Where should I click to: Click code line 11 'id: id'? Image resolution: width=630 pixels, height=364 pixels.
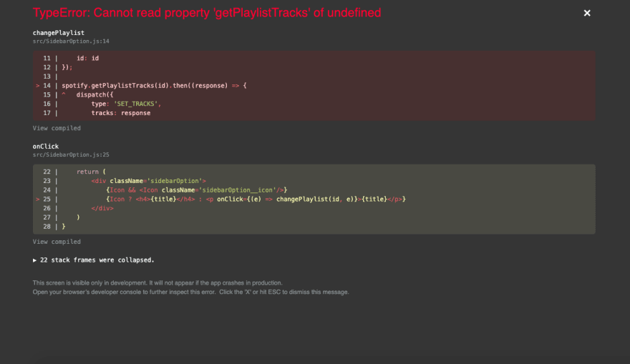(87, 58)
